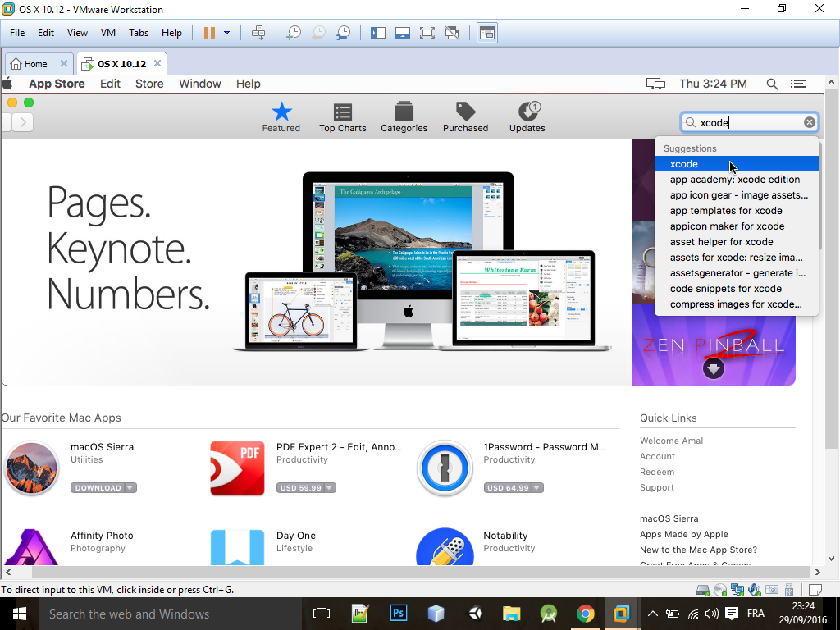The image size is (840, 630).
Task: Open the App Store application menu
Action: coord(57,84)
